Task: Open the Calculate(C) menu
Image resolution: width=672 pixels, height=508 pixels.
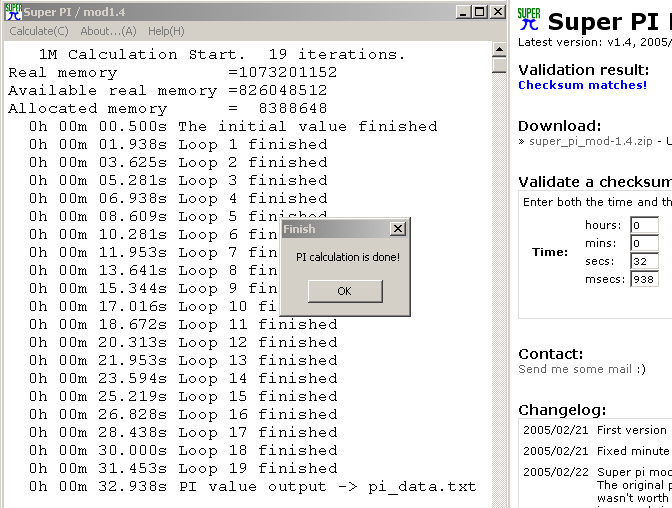Action: point(39,31)
